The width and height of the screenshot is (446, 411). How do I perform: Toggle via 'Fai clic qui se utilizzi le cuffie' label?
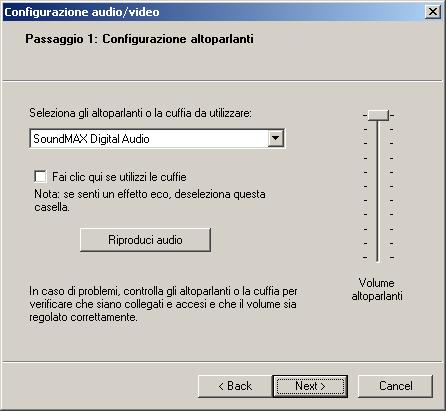[x=119, y=177]
